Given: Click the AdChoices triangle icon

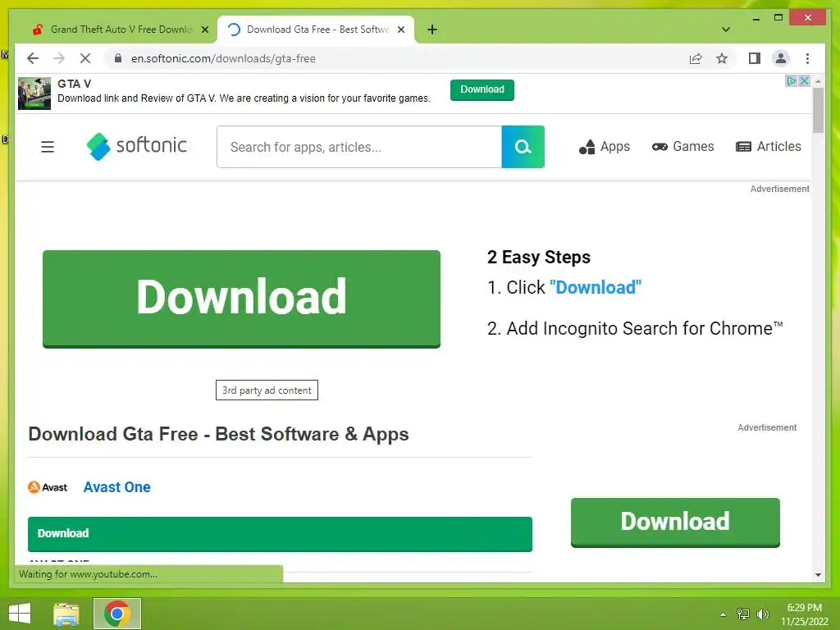Looking at the screenshot, I should click(792, 81).
